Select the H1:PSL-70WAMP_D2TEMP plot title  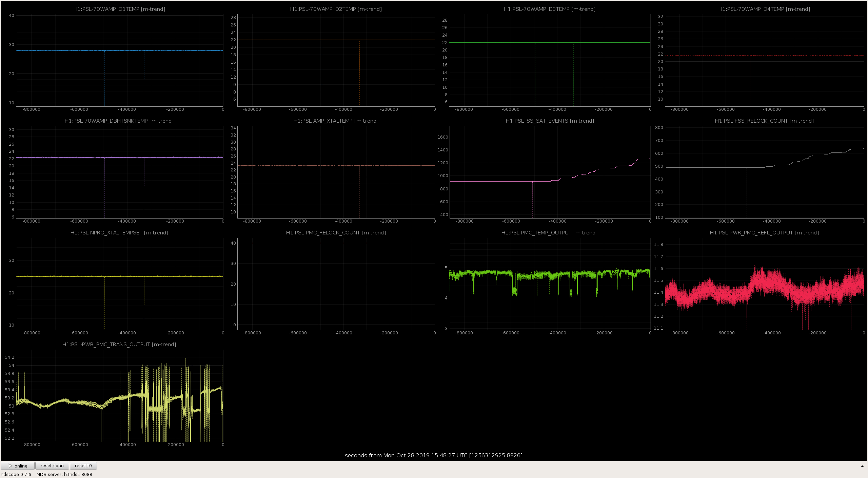pyautogui.click(x=336, y=9)
